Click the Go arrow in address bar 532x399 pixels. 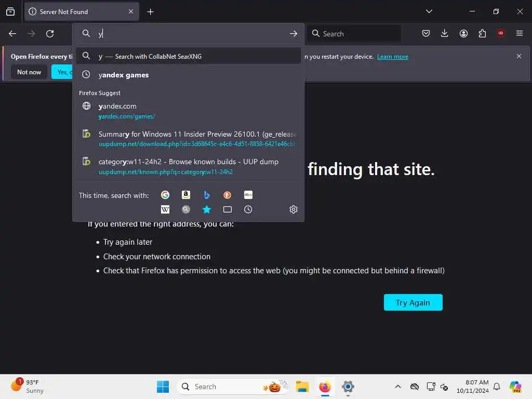coord(294,34)
